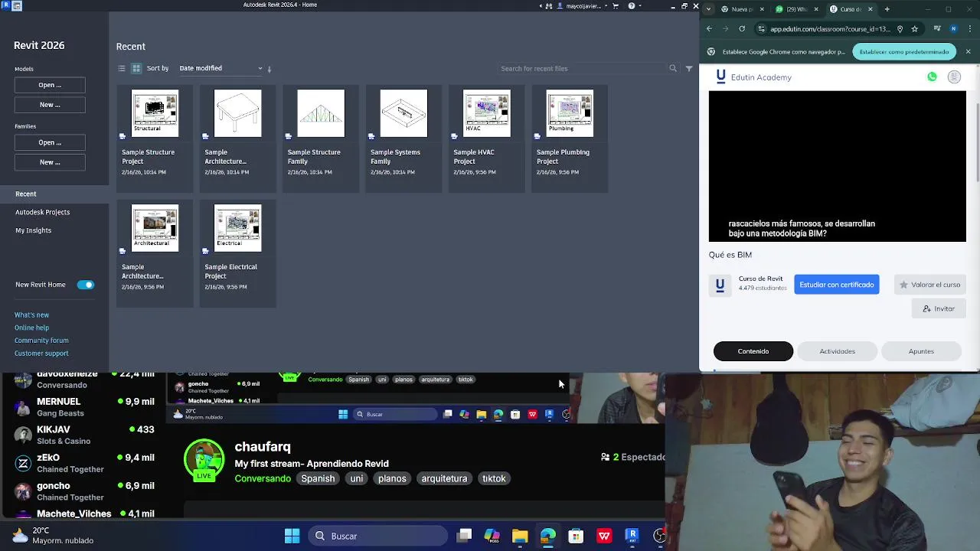Click Estudiar con certificado button

(837, 285)
